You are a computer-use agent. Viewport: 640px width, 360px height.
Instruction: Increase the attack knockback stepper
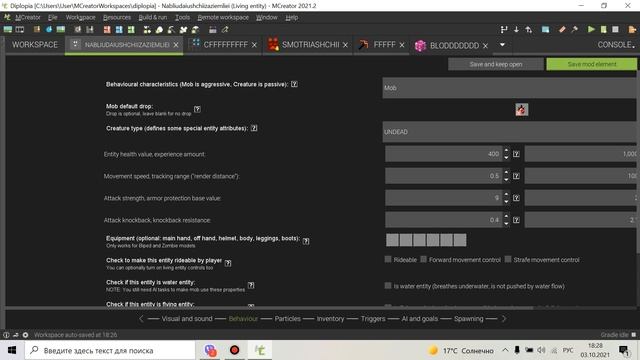pyautogui.click(x=506, y=216)
